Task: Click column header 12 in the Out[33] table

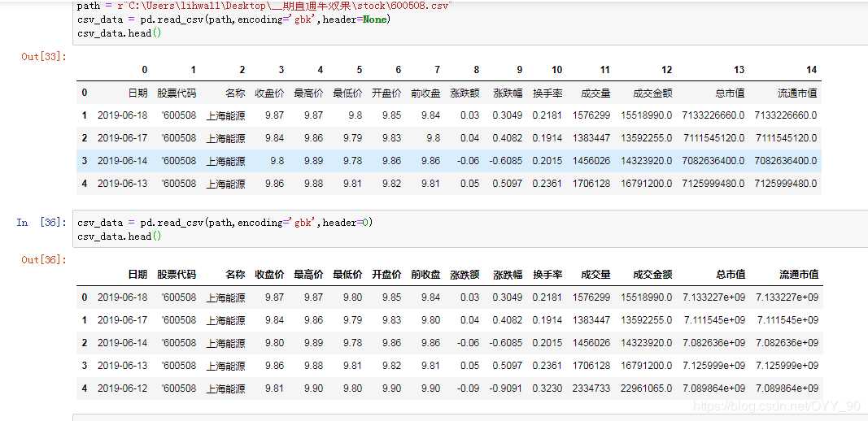Action: coord(666,70)
